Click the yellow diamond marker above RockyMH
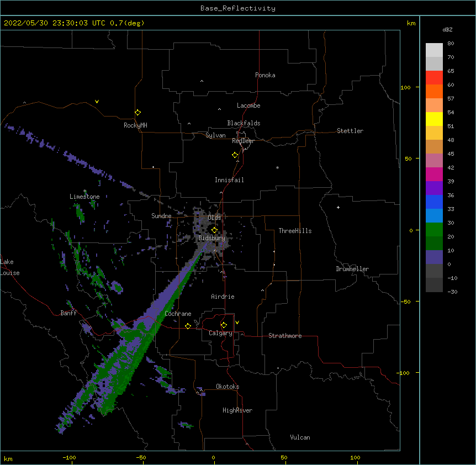The height and width of the screenshot is (465, 476). pyautogui.click(x=137, y=113)
